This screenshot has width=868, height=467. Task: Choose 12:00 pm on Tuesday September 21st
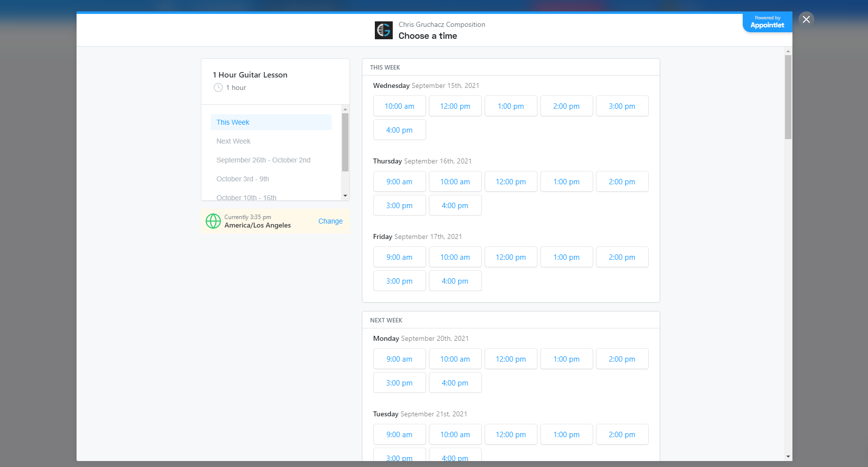(511, 434)
